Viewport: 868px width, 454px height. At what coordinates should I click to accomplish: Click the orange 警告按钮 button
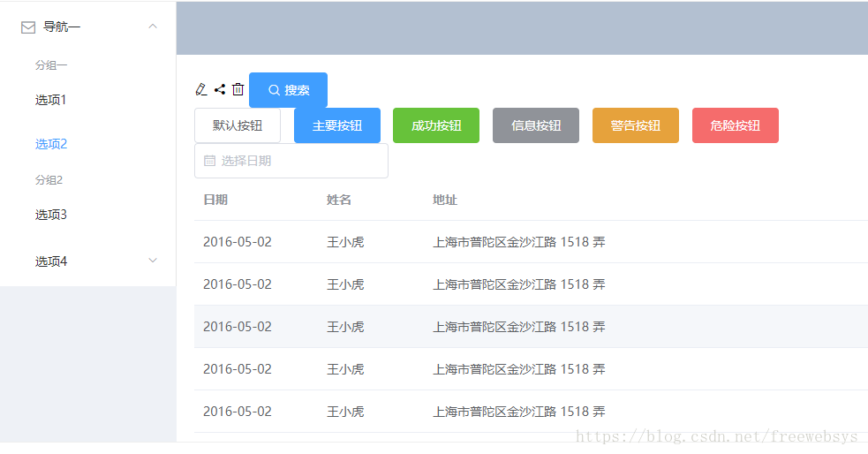click(x=636, y=125)
